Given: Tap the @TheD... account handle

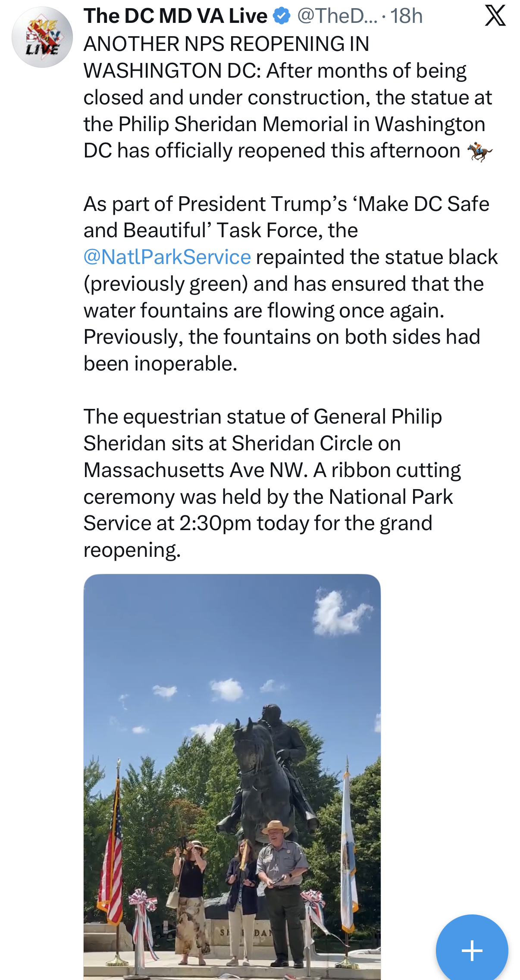Looking at the screenshot, I should pyautogui.click(x=337, y=16).
